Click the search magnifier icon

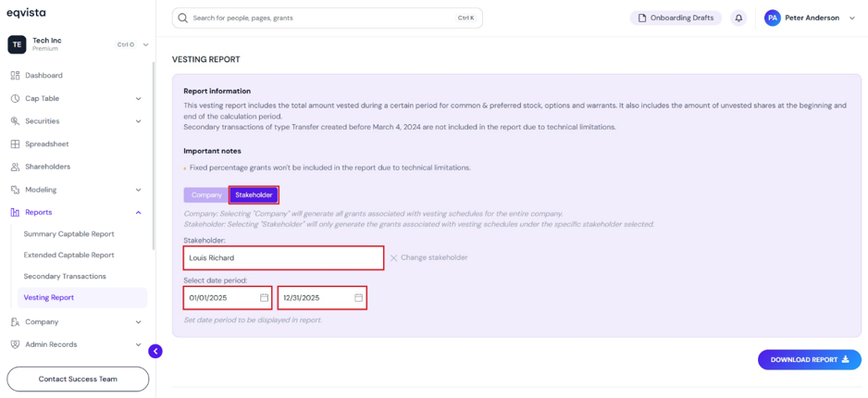pyautogui.click(x=182, y=19)
